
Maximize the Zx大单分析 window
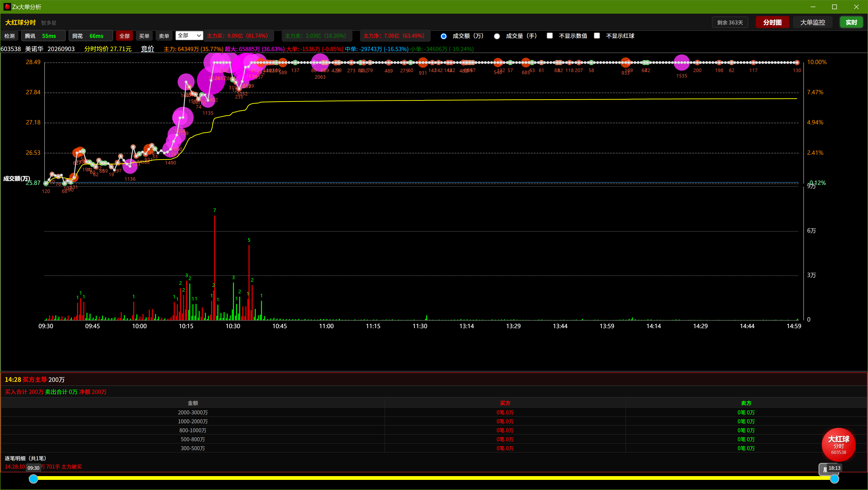tap(834, 7)
